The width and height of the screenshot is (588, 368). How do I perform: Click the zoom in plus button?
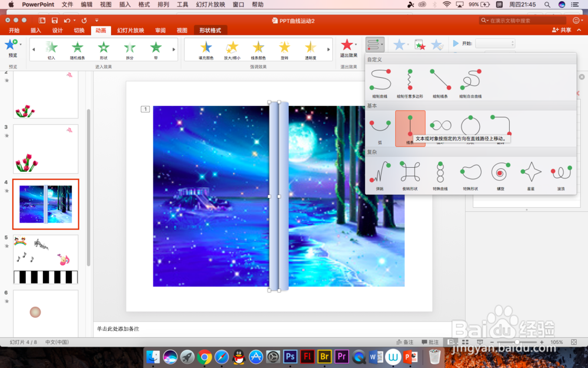pyautogui.click(x=542, y=342)
